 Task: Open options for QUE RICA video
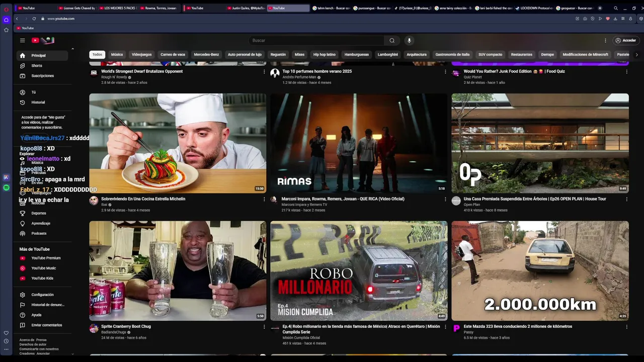445,199
